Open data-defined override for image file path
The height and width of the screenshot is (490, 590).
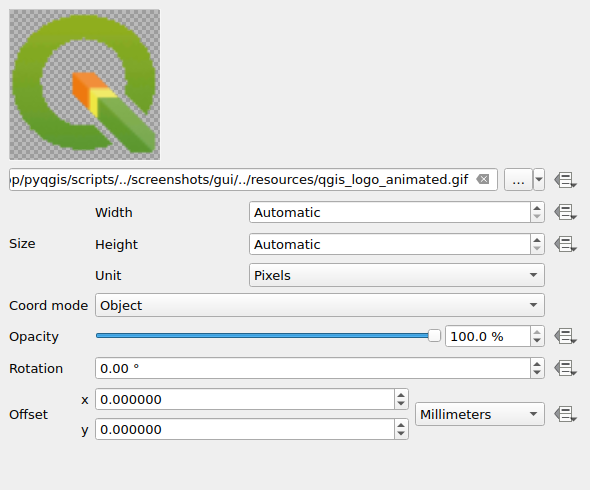pos(565,180)
